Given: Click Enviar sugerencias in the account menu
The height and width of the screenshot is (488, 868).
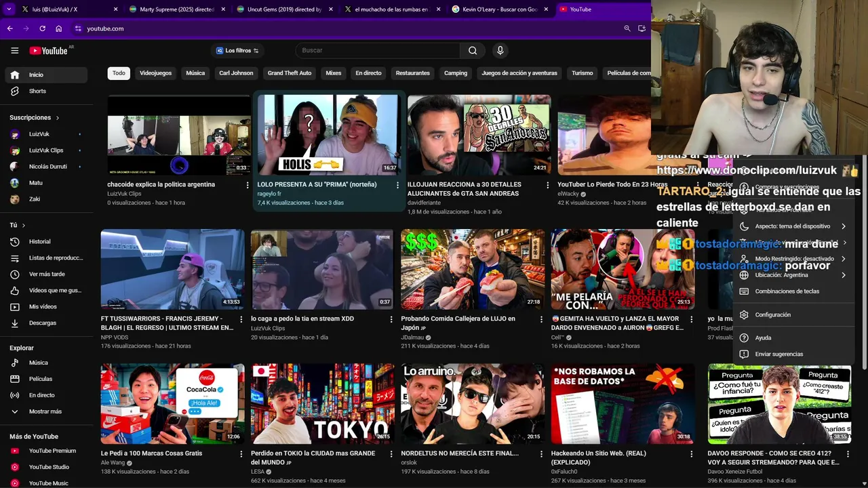Looking at the screenshot, I should click(793, 354).
